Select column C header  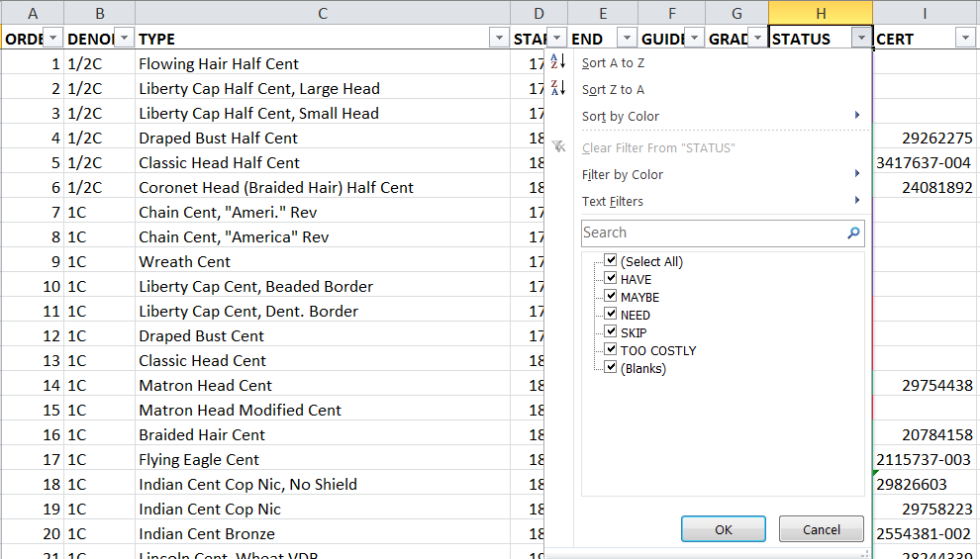click(323, 13)
